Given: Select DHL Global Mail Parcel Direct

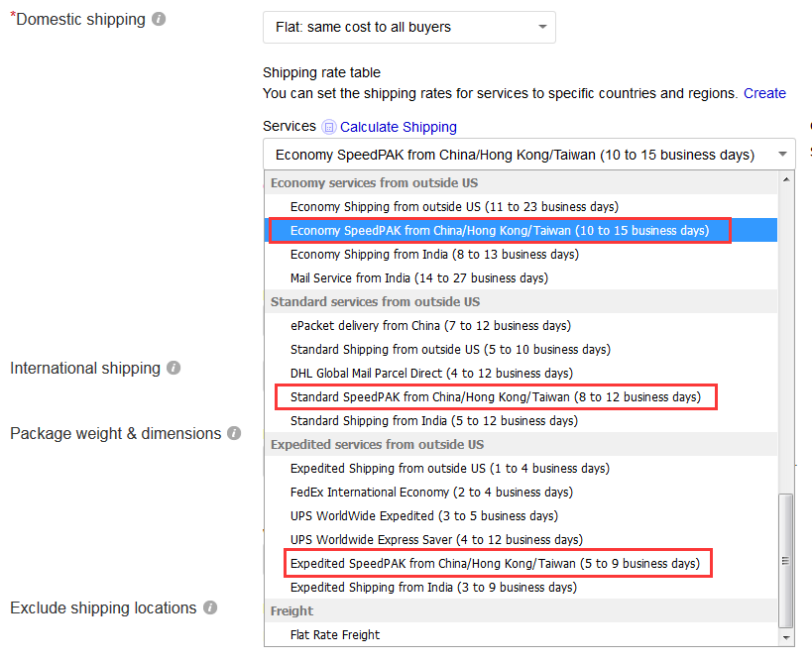Looking at the screenshot, I should point(431,374).
